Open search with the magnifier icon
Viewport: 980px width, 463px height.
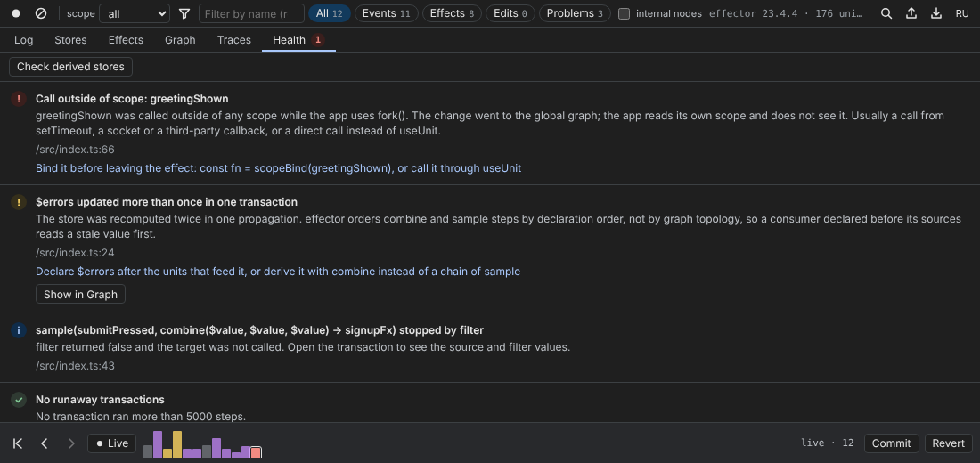[x=886, y=13]
